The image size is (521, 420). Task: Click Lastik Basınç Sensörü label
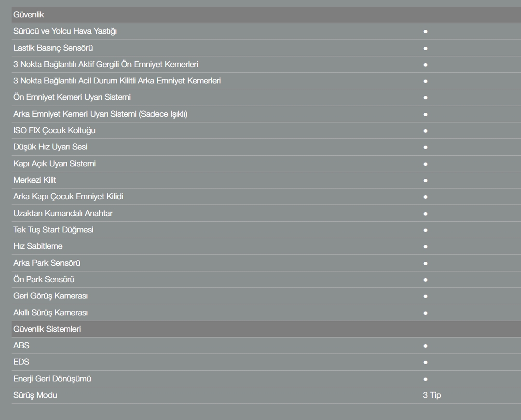pyautogui.click(x=53, y=48)
